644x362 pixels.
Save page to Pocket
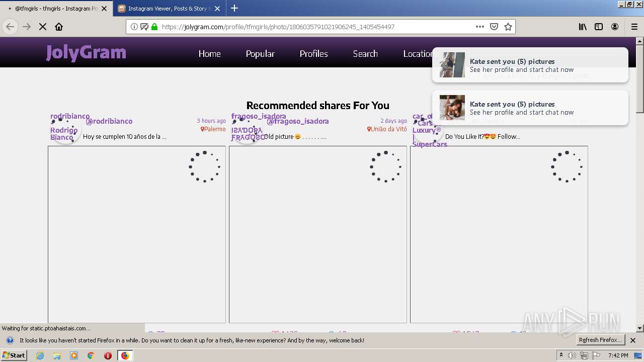(x=494, y=27)
